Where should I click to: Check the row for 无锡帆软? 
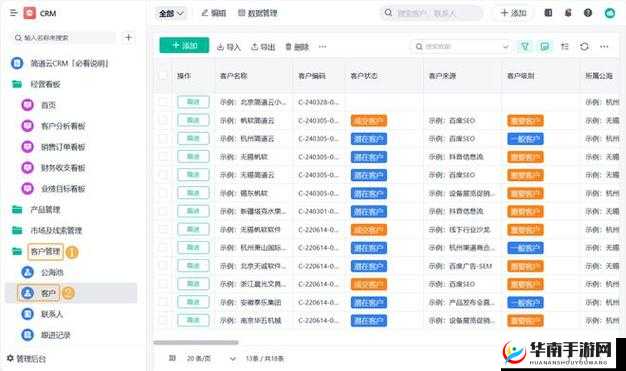coord(163,157)
